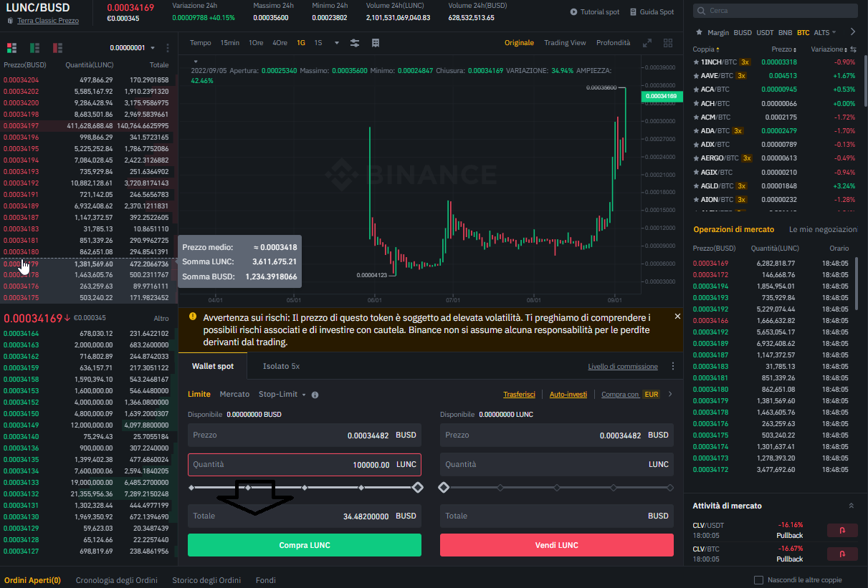Viewport: 868px width, 588px height.
Task: Click the multi-chart grid layout icon
Action: point(668,43)
